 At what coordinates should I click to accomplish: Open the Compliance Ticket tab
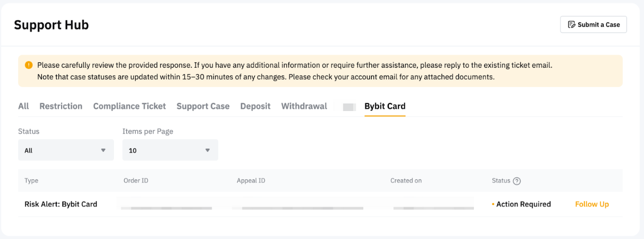pyautogui.click(x=129, y=106)
